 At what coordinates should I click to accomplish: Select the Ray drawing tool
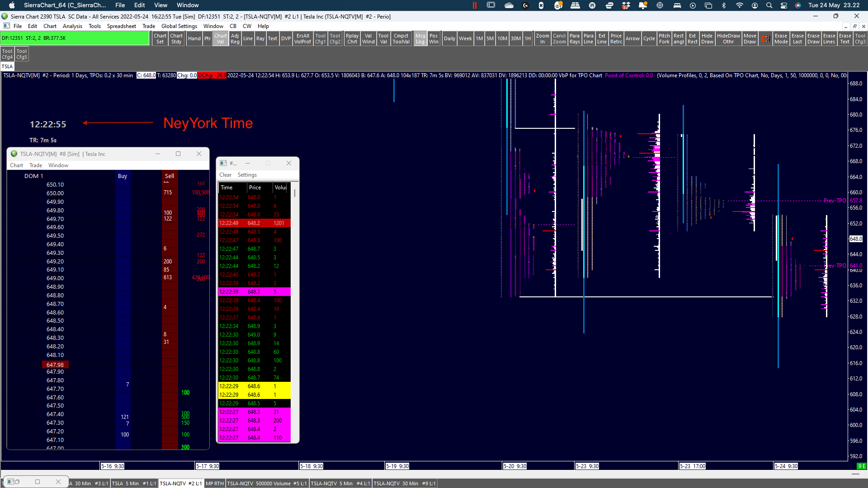260,38
